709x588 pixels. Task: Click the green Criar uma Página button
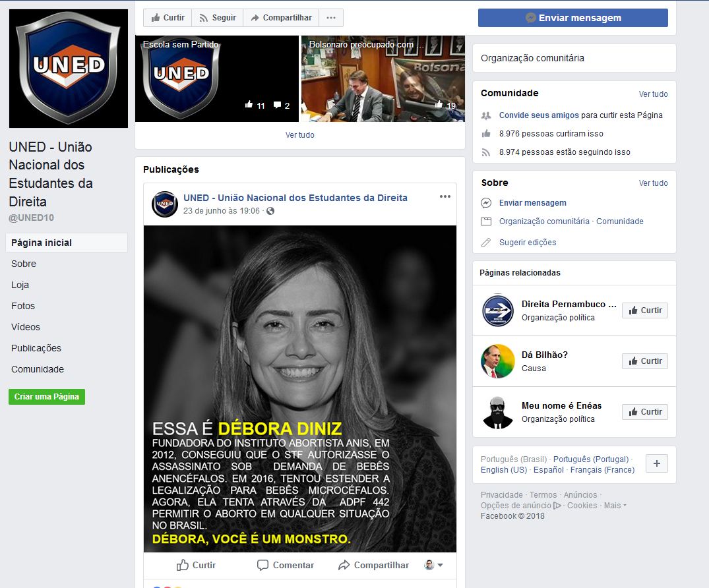point(47,396)
